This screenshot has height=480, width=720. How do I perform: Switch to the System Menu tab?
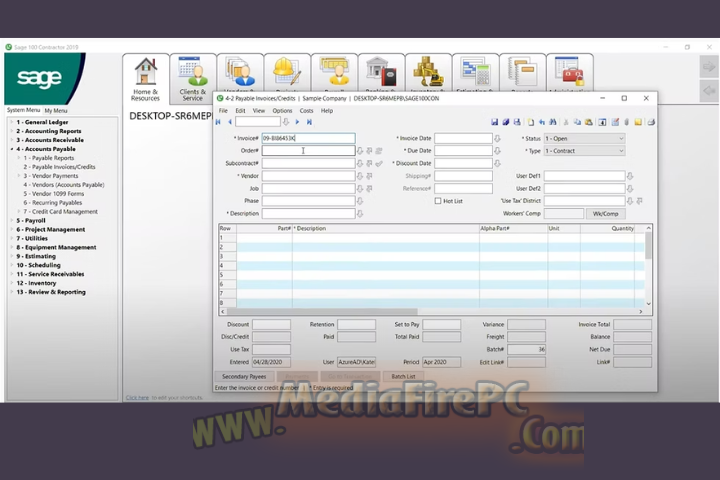(x=23, y=110)
